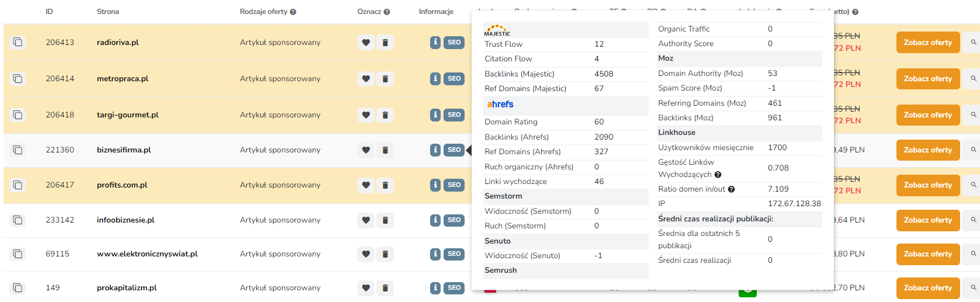Open SEO details for www.elektronicznyswiat.pl
Image resolution: width=980 pixels, height=302 pixels.
pyautogui.click(x=454, y=254)
